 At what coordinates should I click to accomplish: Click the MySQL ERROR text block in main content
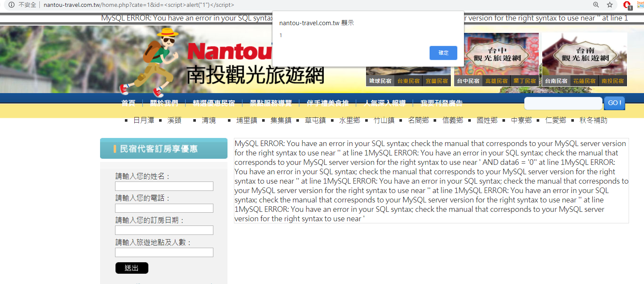pyautogui.click(x=431, y=181)
